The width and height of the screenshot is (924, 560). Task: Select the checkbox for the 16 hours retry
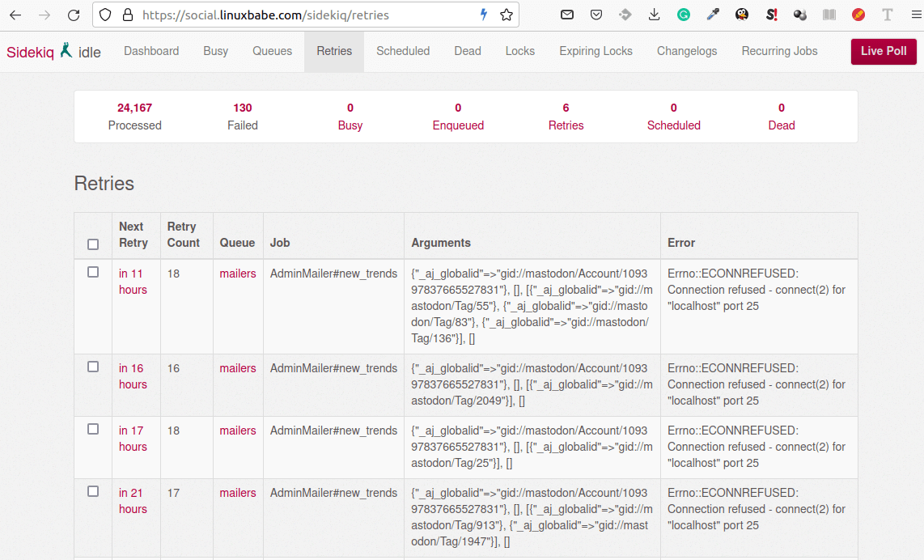(93, 367)
